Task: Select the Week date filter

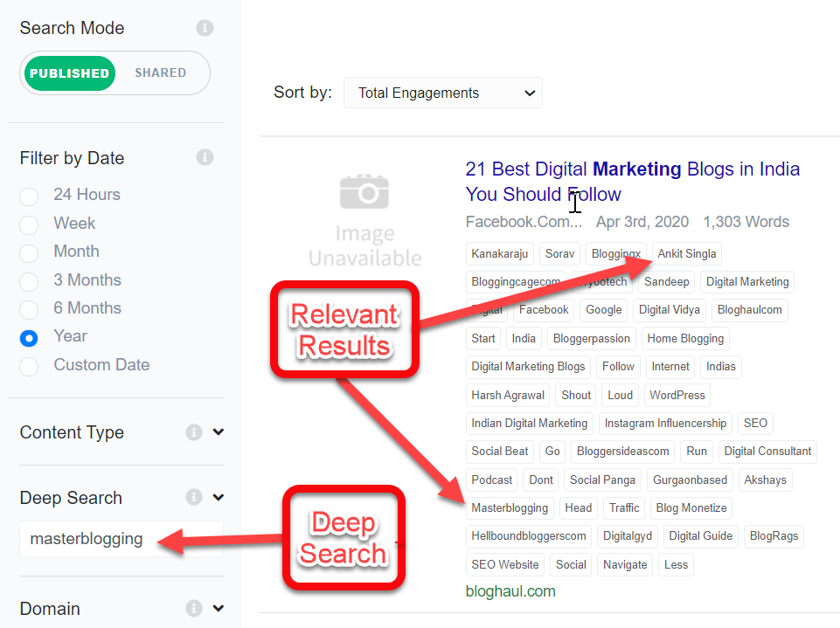Action: pos(29,224)
